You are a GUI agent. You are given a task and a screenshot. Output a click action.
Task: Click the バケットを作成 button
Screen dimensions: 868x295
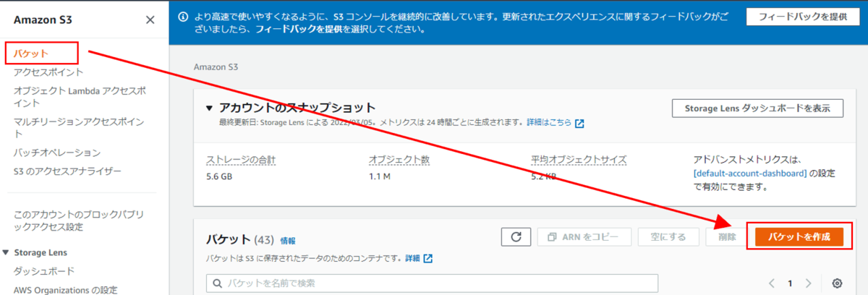click(x=799, y=236)
